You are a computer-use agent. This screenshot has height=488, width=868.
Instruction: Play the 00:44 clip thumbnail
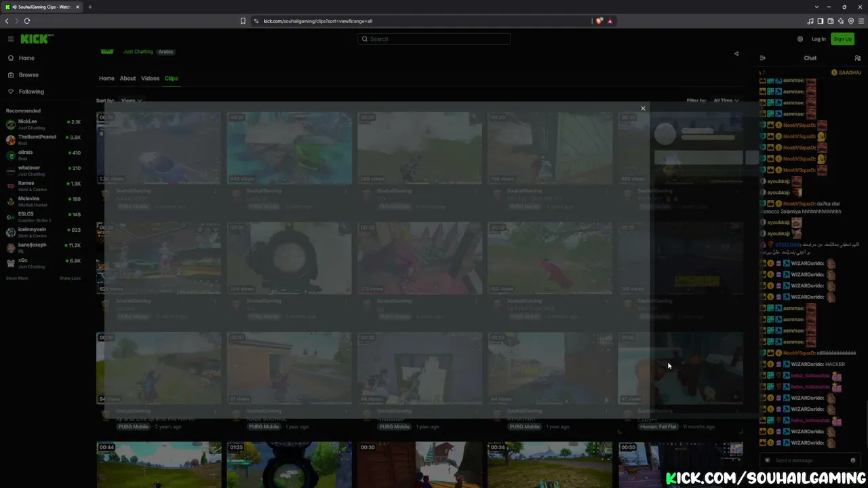click(159, 464)
